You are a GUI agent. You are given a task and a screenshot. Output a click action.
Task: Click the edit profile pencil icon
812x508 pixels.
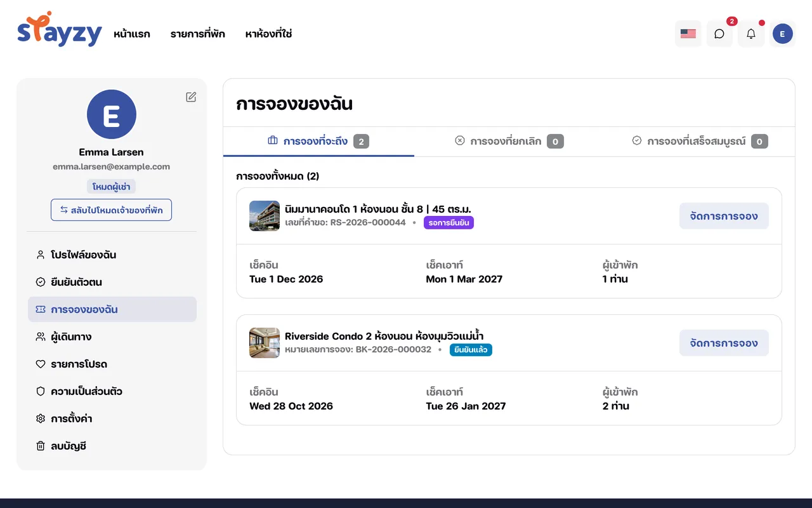coord(191,97)
